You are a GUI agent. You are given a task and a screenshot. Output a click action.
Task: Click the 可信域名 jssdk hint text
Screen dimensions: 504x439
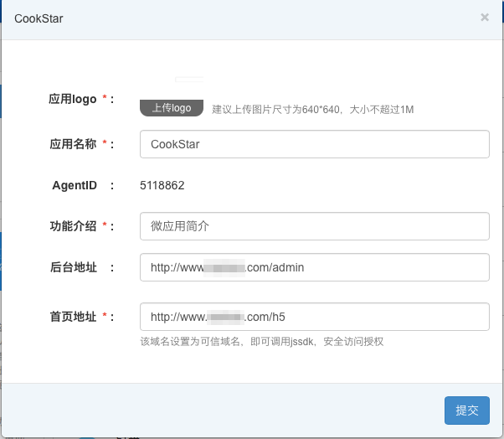click(262, 342)
